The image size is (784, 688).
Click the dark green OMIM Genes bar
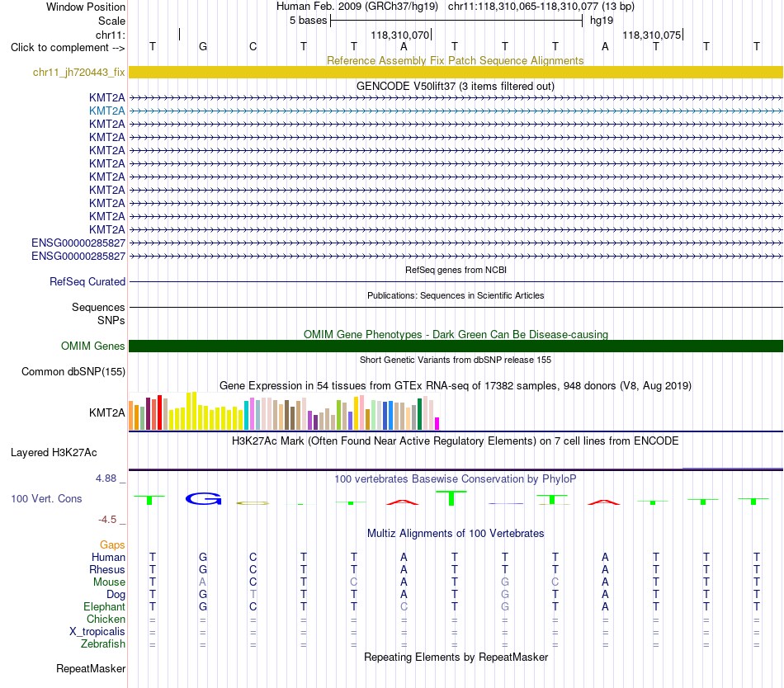pyautogui.click(x=456, y=346)
